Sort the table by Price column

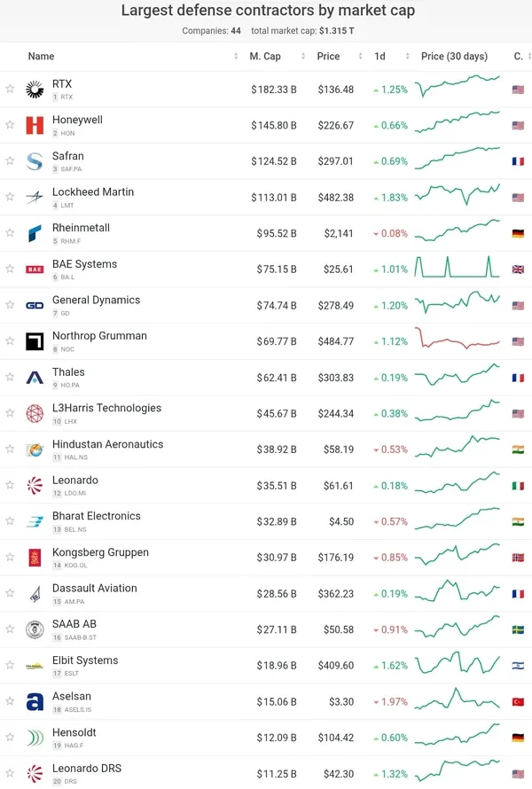pos(328,56)
